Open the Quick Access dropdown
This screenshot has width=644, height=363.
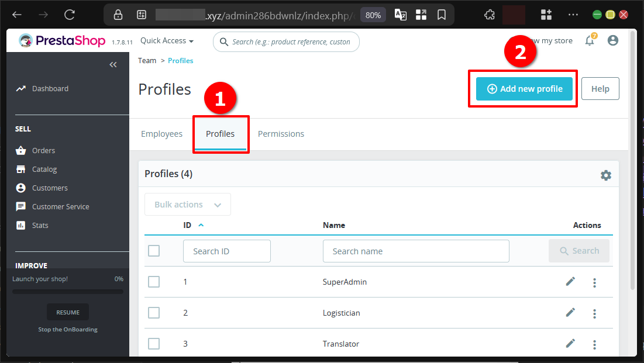click(x=167, y=40)
